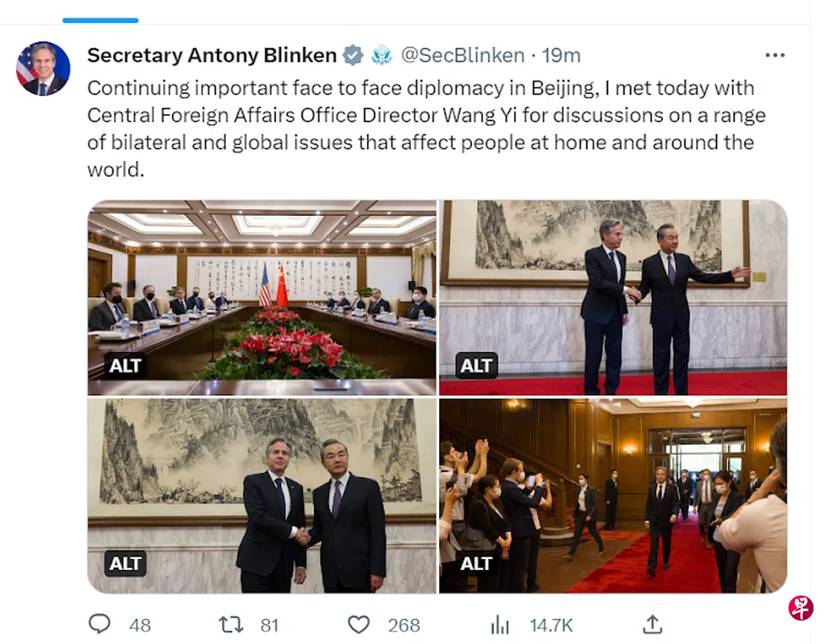Viewport: 837px width, 644px height.
Task: Click the @SecBlinken handle link
Action: pyautogui.click(x=463, y=55)
